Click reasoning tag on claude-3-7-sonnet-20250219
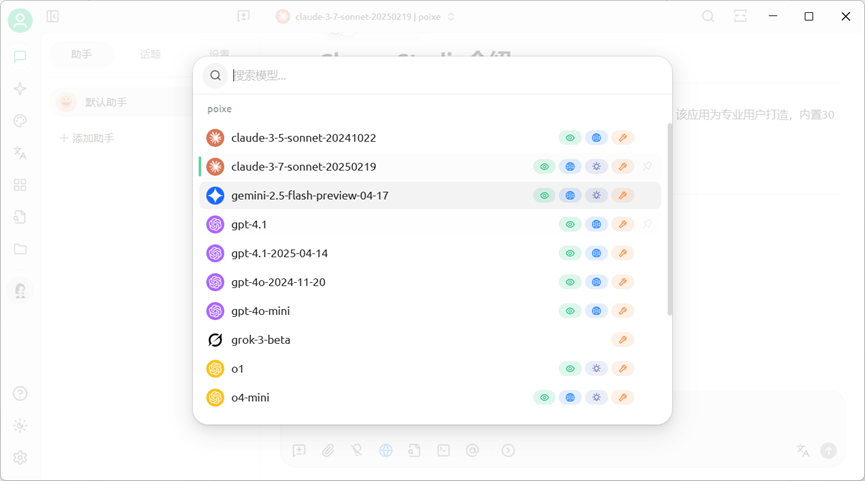The image size is (865, 481). (596, 167)
